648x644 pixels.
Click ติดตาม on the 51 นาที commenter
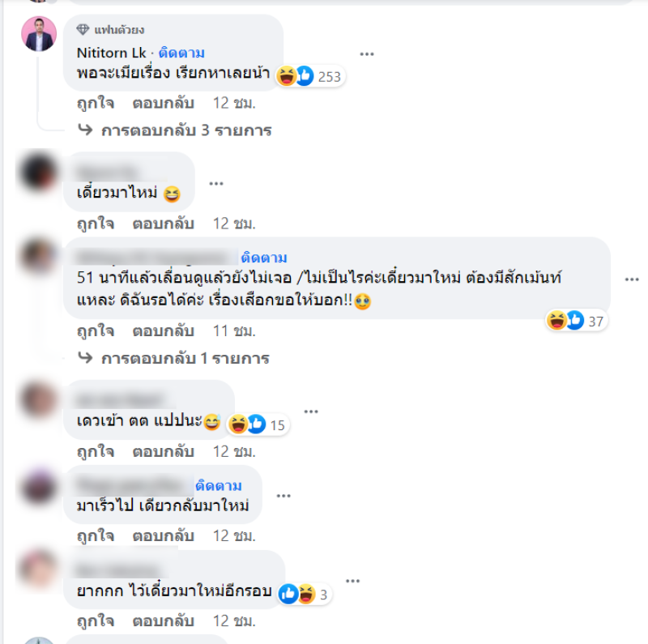coord(264,258)
